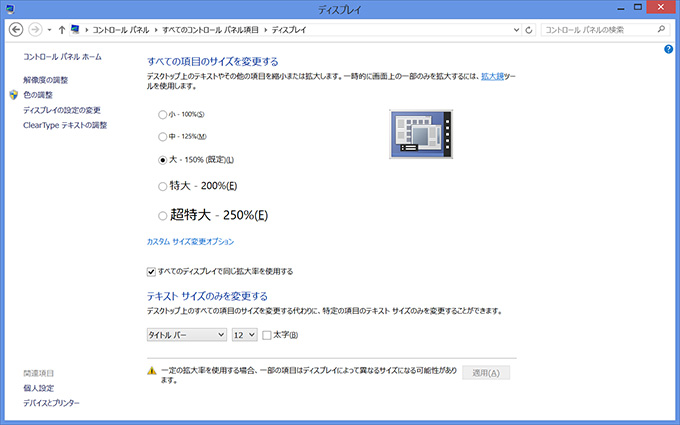Screen dimensions: 680x425
Task: Open the help question mark icon
Action: click(668, 49)
